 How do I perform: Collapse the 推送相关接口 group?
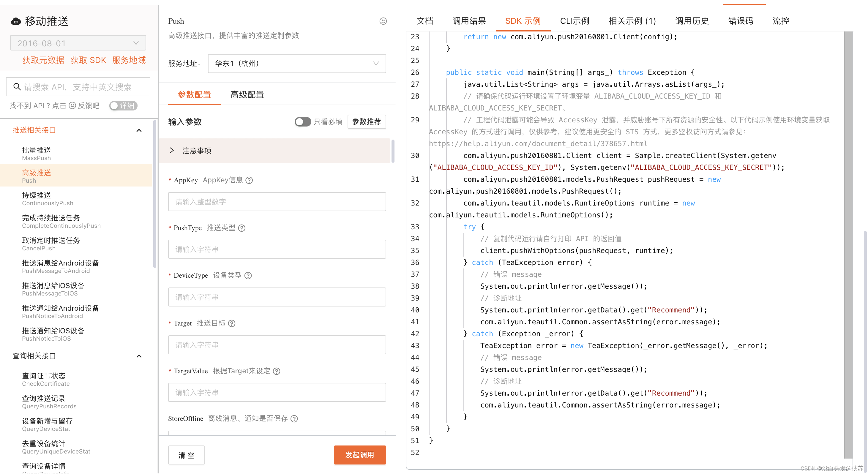tap(139, 130)
